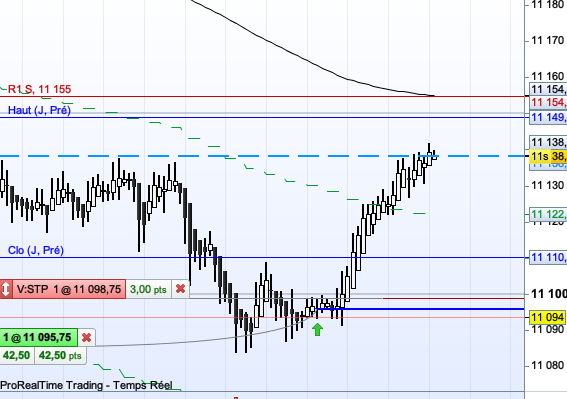Image resolution: width=567 pixels, height=399 pixels.
Task: Cancel the V:STP stop order with its red X
Action: [x=180, y=289]
